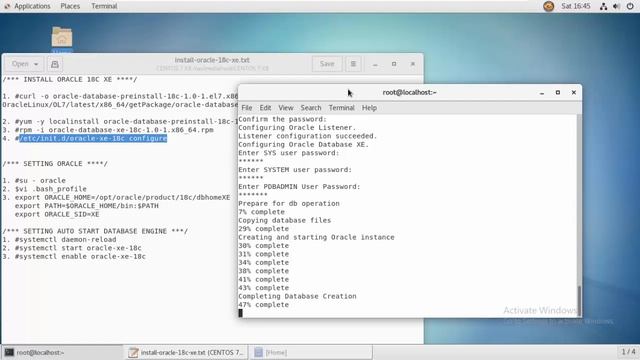Click the user avatar icon in top panel
Viewport: 640px width, 360px height.
pyautogui.click(x=549, y=6)
